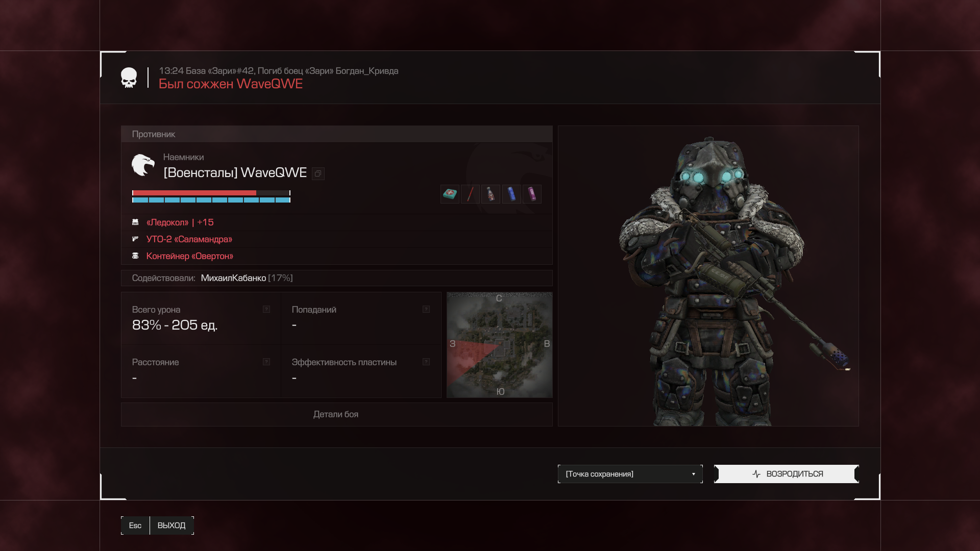Screen dimensions: 980x551
Task: Click the Противник section header
Action: [336, 134]
